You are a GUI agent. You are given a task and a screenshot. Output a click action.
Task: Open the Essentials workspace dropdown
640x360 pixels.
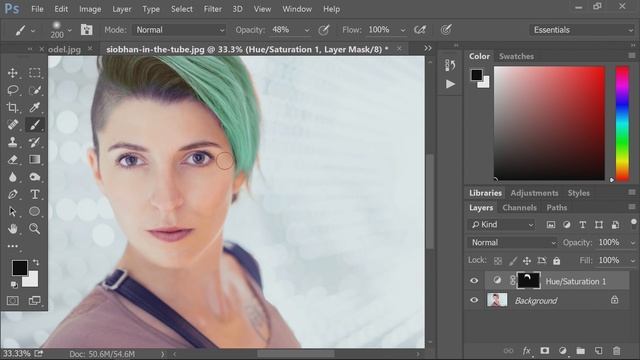(x=582, y=30)
